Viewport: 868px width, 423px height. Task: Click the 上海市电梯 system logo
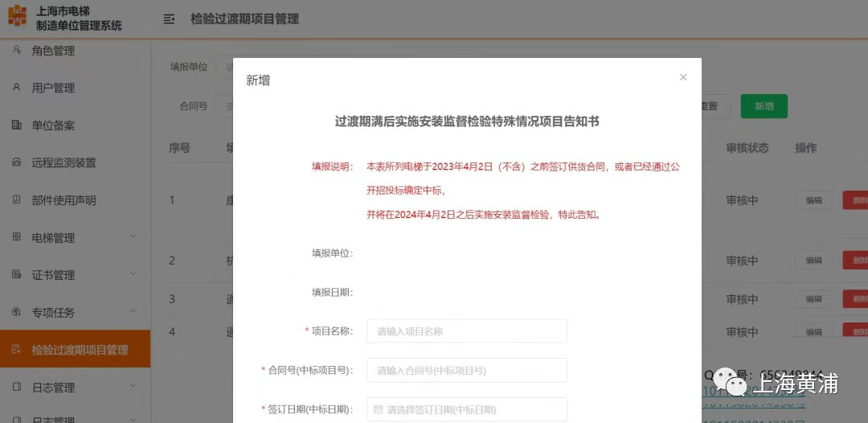point(18,18)
